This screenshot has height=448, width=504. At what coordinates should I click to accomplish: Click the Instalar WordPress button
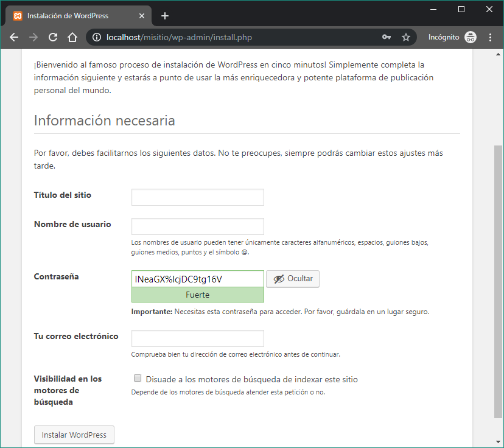coord(74,435)
